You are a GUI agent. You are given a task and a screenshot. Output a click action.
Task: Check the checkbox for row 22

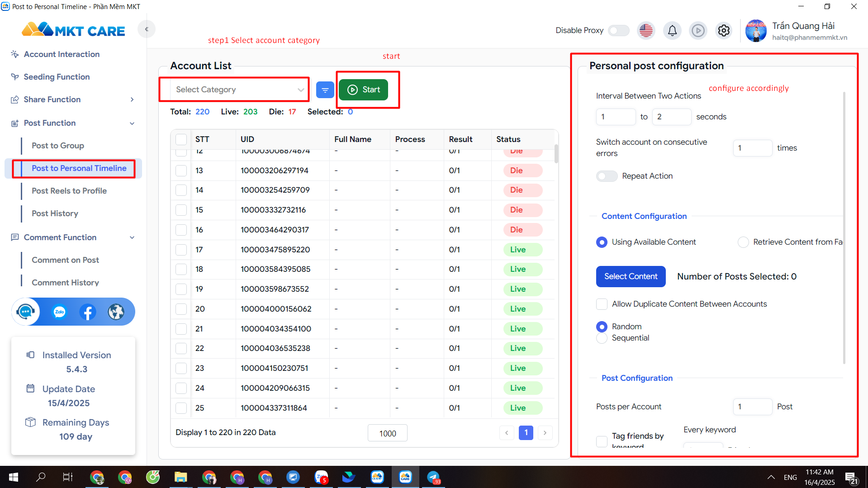(181, 348)
